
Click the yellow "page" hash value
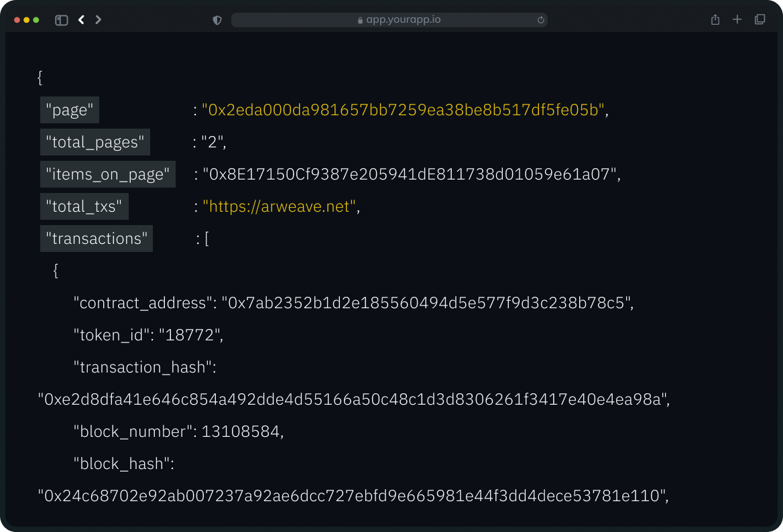404,111
